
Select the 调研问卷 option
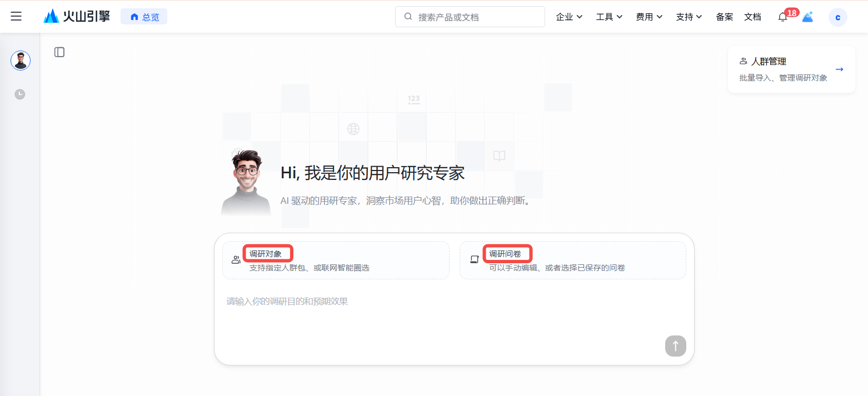pos(572,260)
